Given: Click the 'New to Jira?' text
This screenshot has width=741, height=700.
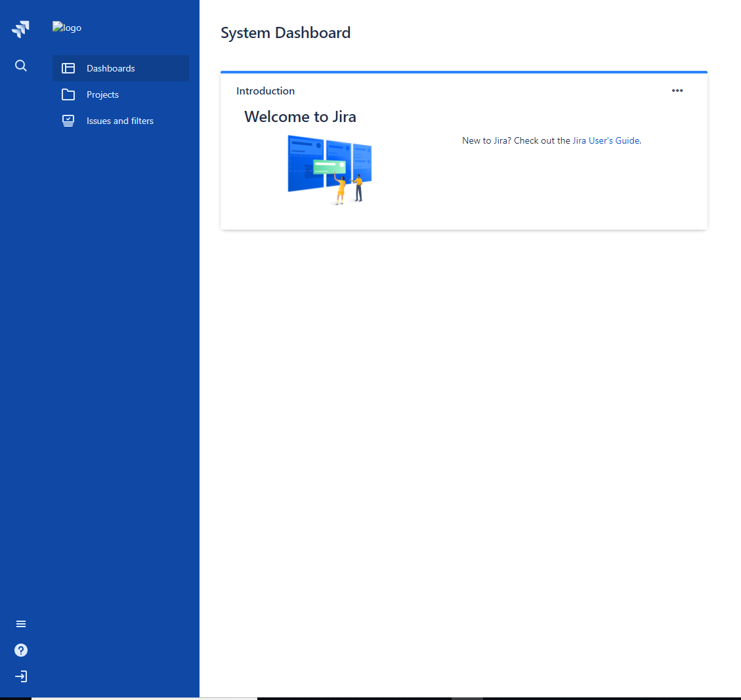Looking at the screenshot, I should 487,141.
